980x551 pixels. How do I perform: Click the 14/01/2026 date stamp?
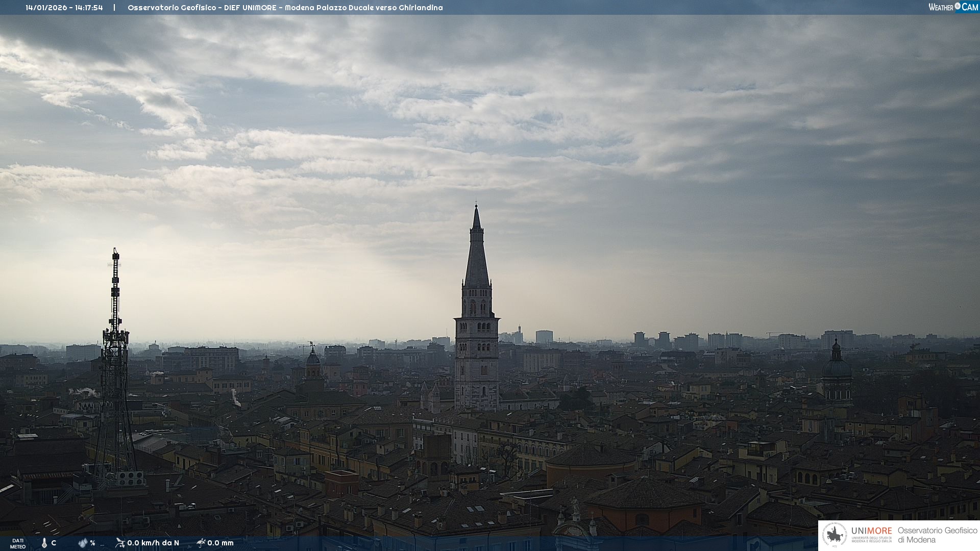pyautogui.click(x=46, y=8)
